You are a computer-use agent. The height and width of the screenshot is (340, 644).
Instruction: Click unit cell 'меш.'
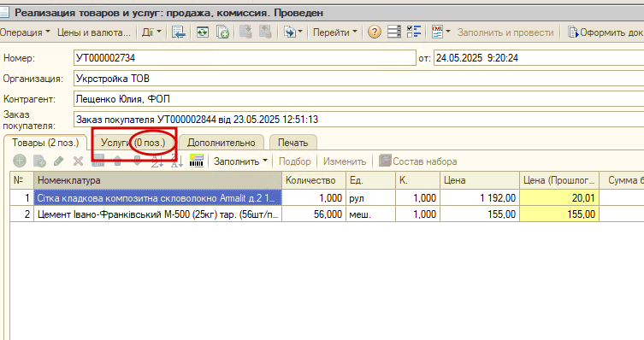tap(371, 214)
